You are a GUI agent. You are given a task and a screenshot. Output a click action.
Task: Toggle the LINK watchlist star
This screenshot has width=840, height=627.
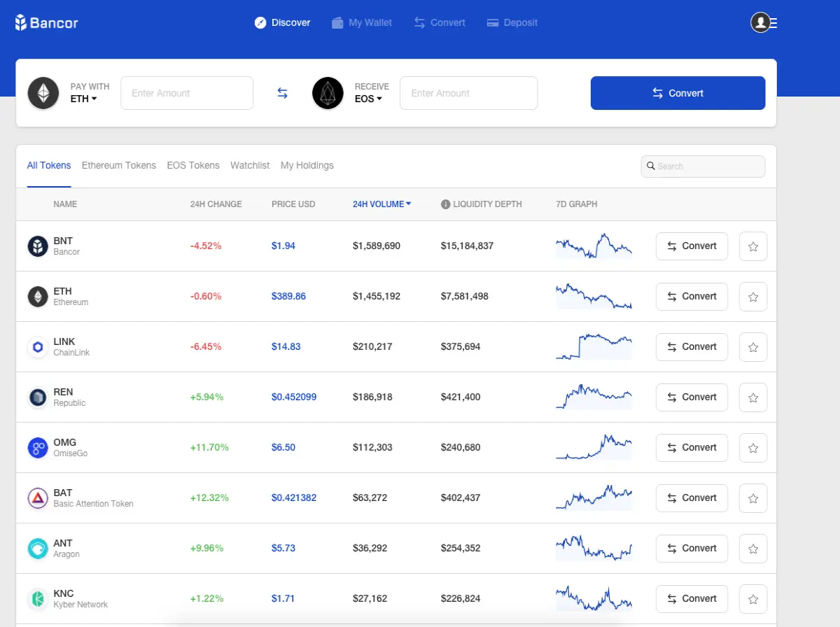point(753,347)
